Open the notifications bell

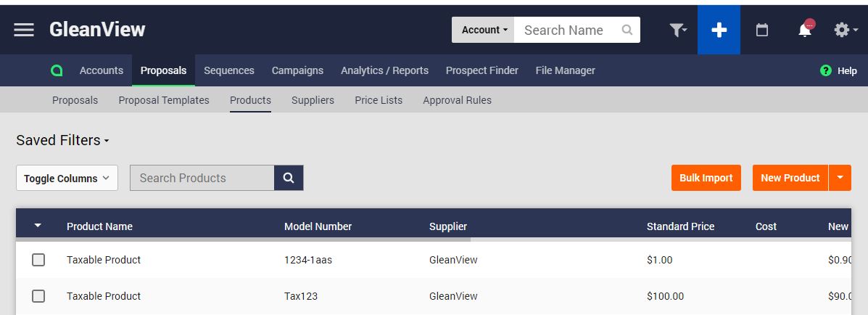(x=806, y=30)
